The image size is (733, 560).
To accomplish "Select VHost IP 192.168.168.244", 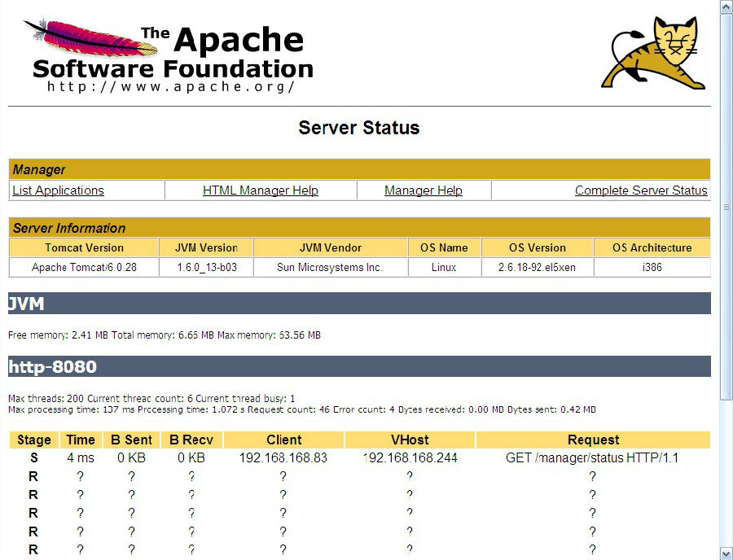I will (x=410, y=457).
